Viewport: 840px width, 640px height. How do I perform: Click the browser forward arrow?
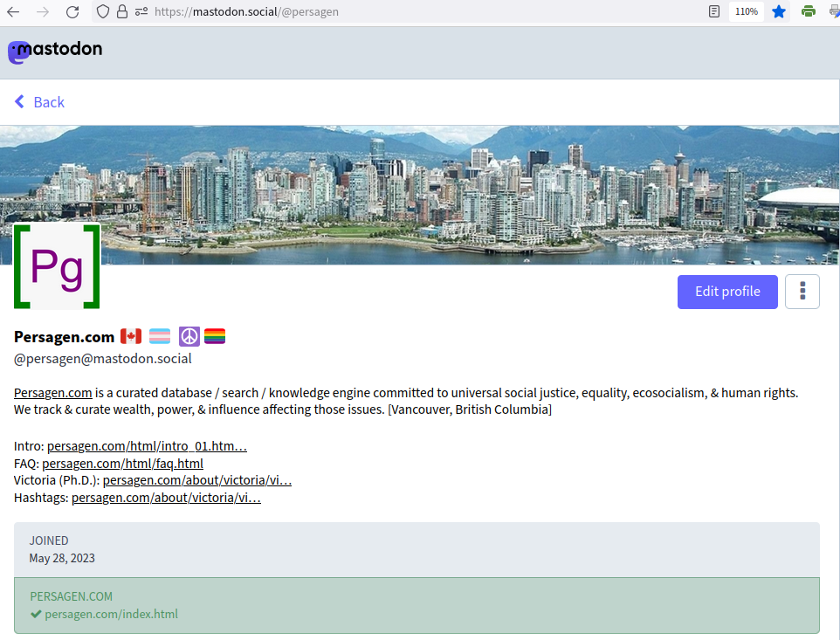[x=43, y=11]
